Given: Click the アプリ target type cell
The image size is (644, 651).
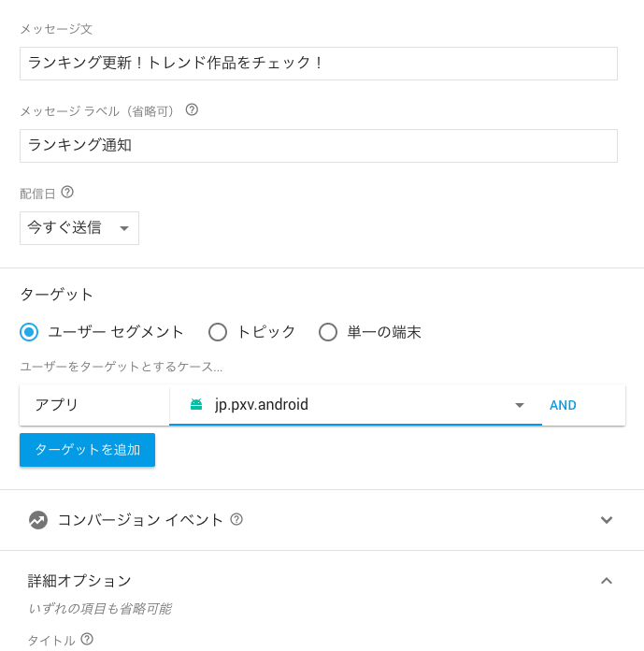Looking at the screenshot, I should click(x=94, y=405).
